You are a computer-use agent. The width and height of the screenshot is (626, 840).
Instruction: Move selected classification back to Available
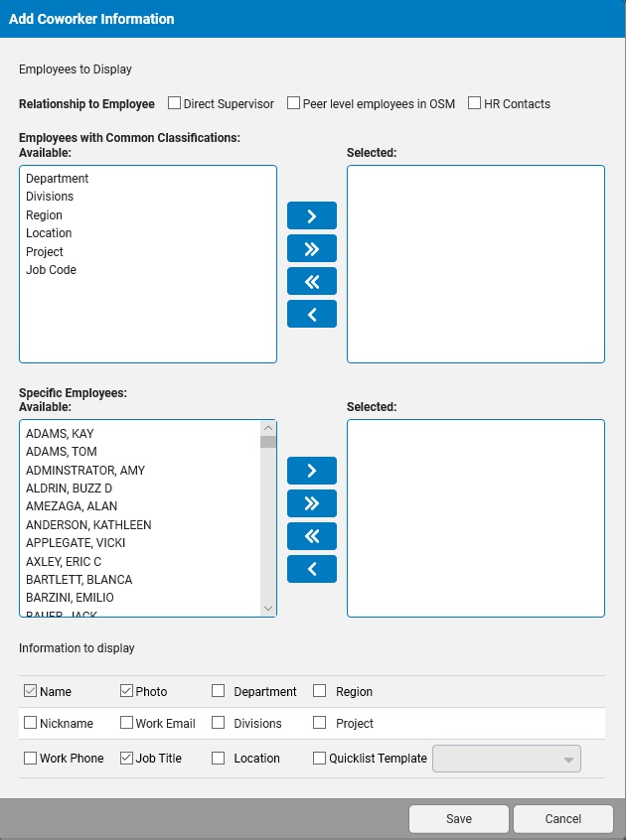coord(312,314)
